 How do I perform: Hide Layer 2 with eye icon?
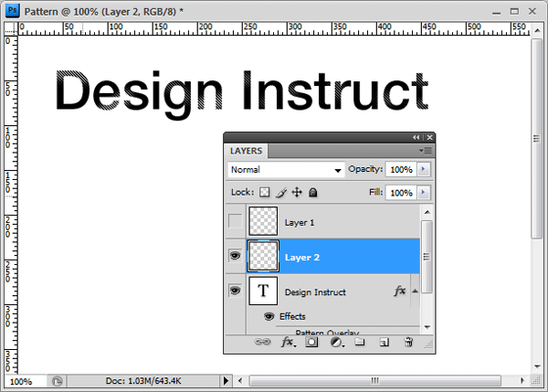point(235,256)
